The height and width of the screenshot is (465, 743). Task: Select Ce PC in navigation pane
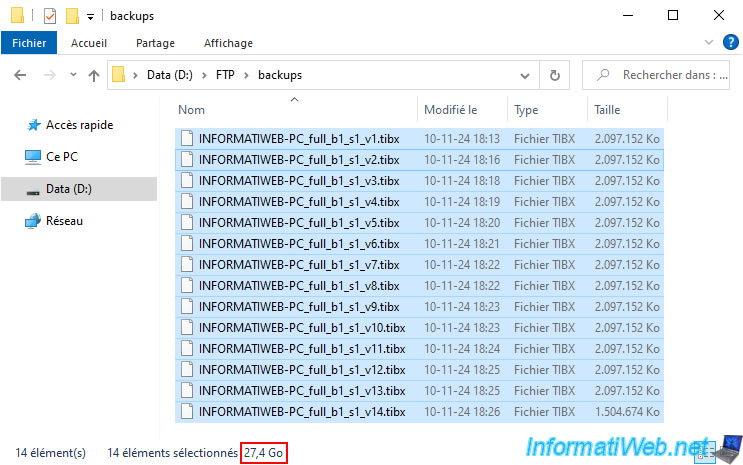coord(64,157)
